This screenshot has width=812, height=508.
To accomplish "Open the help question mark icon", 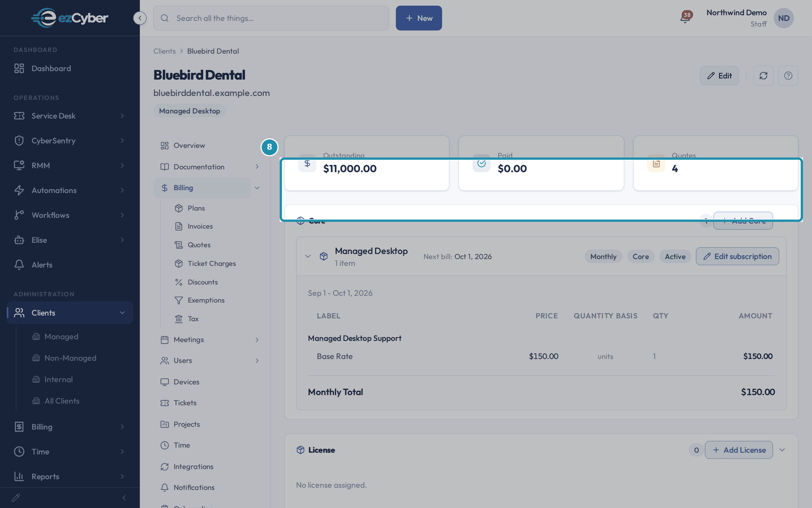I will 788,76.
